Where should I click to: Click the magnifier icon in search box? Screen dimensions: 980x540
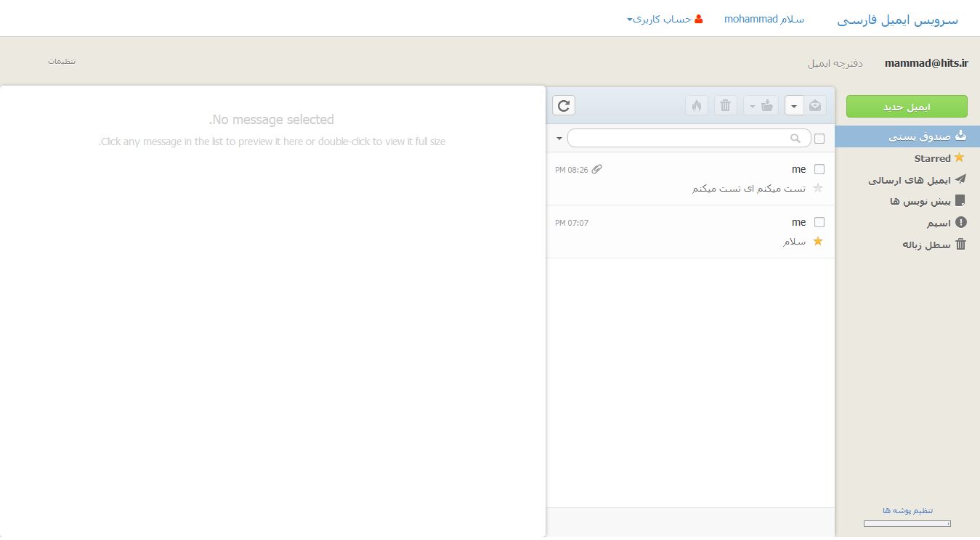point(796,139)
